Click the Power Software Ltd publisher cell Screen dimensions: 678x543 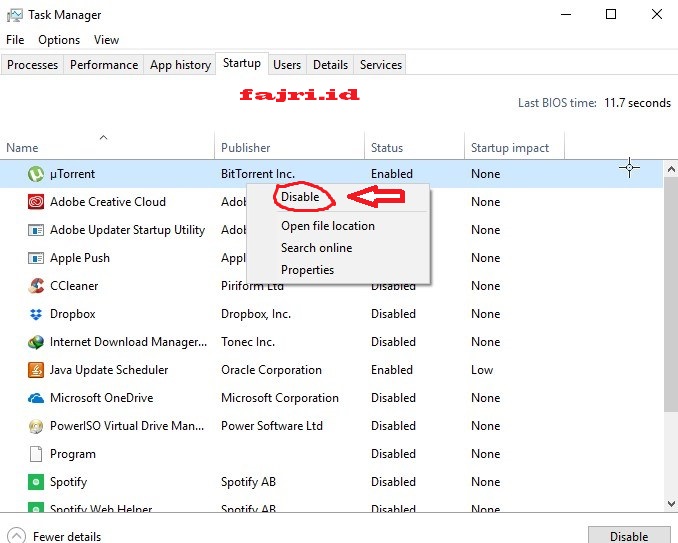tap(272, 426)
